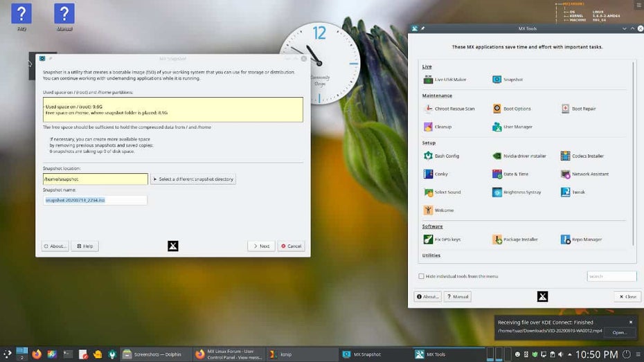Launch Boot Repair tool
This screenshot has width=644, height=362.
[x=578, y=109]
